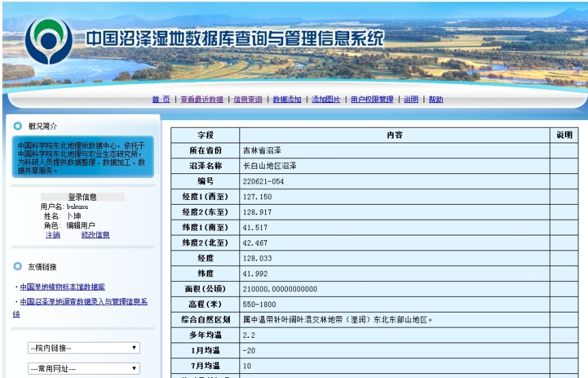The image size is (588, 378).
Task: Expand the 常用网址 dropdown
Action: point(84,368)
